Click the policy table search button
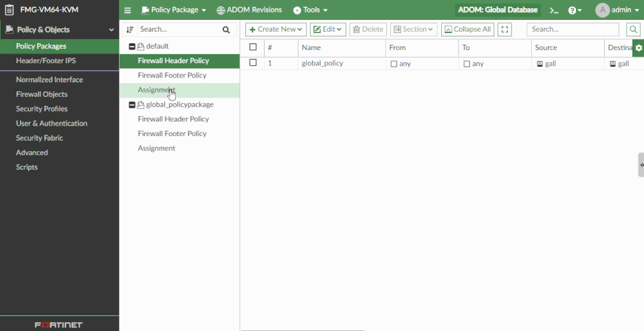Screen dimensions: 644x331 (633, 30)
